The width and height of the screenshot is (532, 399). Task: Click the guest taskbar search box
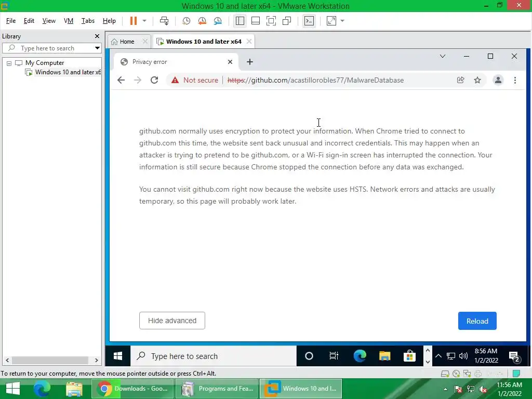pos(214,356)
